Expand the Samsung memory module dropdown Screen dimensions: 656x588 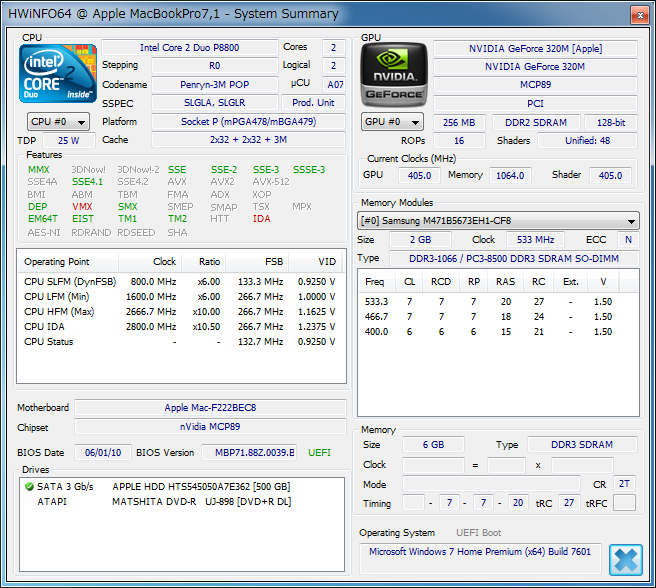click(498, 221)
